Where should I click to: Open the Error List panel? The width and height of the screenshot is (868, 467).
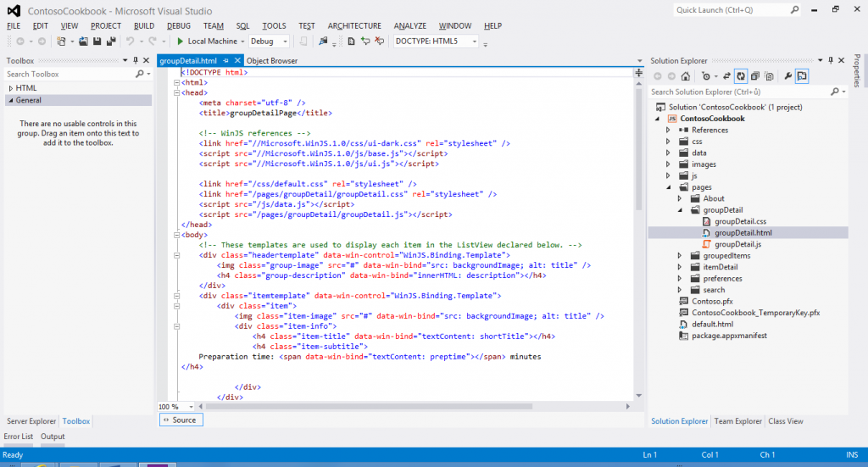click(19, 436)
